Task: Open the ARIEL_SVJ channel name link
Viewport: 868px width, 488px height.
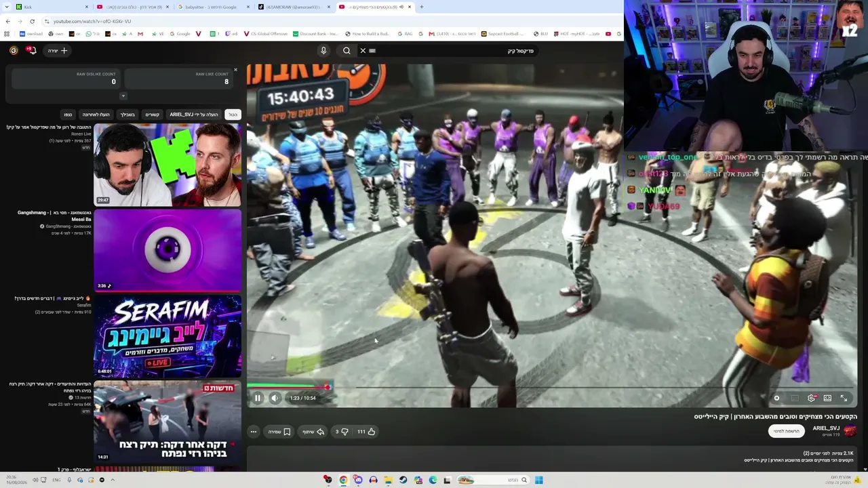Action: coord(826,428)
